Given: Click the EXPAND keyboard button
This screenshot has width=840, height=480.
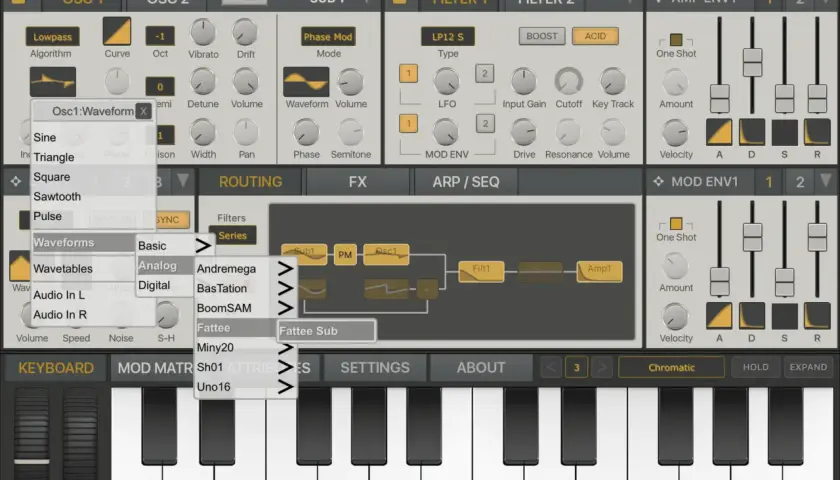Looking at the screenshot, I should (808, 368).
